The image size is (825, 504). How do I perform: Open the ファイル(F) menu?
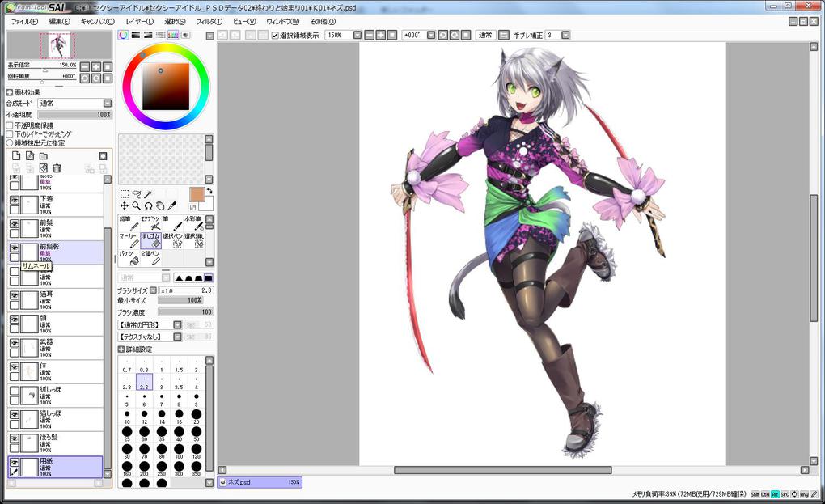coord(25,22)
